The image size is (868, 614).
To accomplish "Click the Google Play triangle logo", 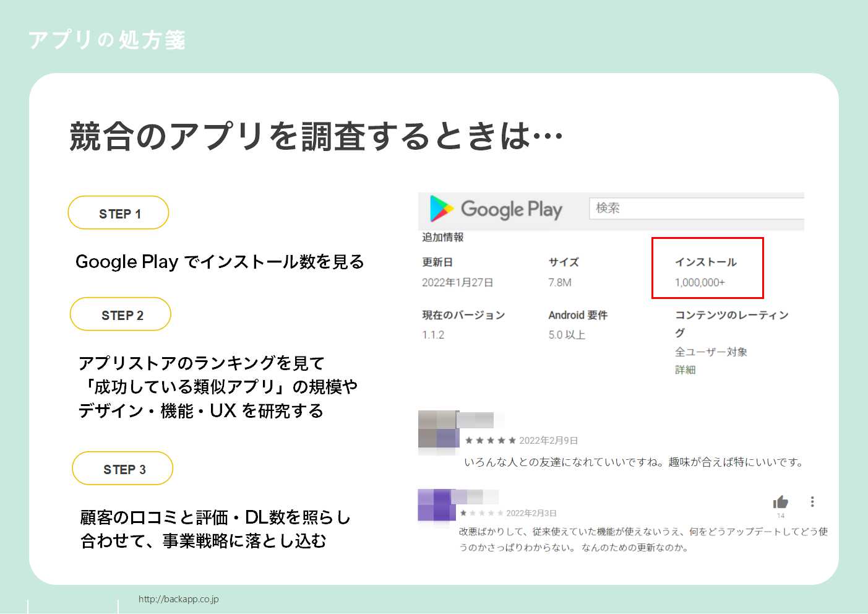I will [440, 209].
